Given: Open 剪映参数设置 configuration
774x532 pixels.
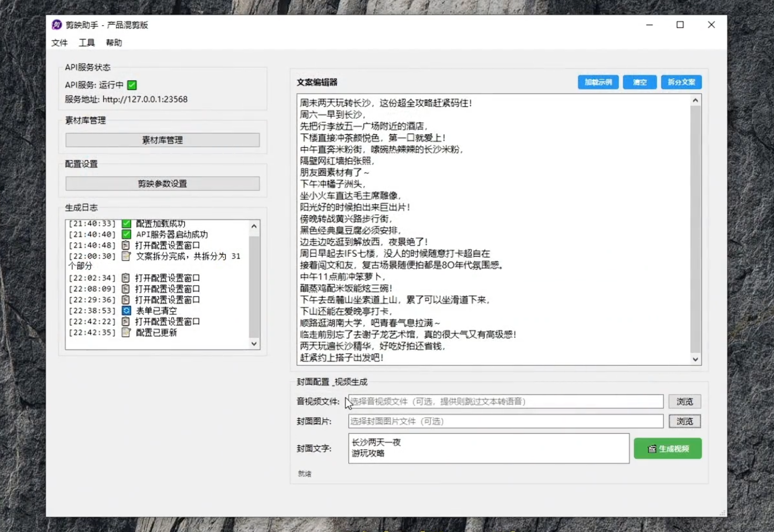Looking at the screenshot, I should (x=163, y=184).
